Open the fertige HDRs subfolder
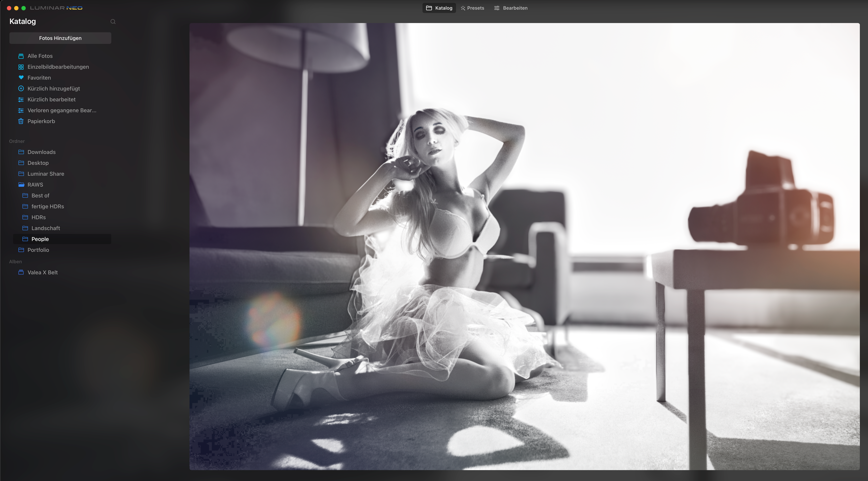Image resolution: width=868 pixels, height=481 pixels. 48,206
